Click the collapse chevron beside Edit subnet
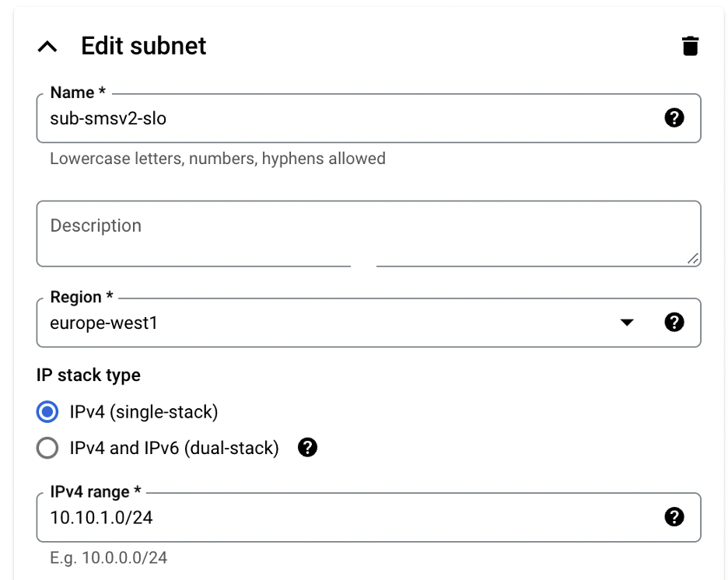Screen dimensions: 728x580 coord(47,46)
